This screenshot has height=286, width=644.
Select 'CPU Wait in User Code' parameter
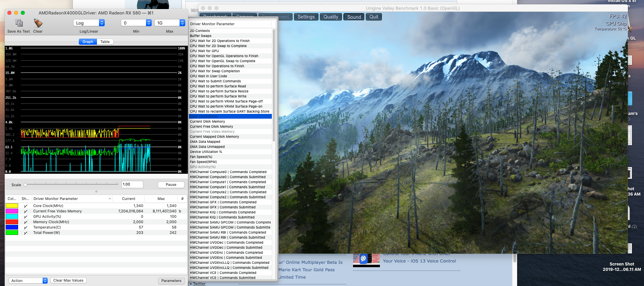coord(230,76)
